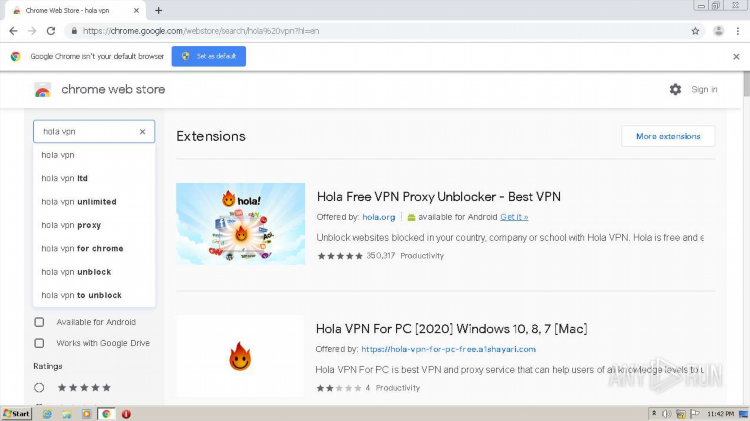Viewport: 750px width, 421px height.
Task: Open Chrome's three-dot menu
Action: click(x=738, y=31)
